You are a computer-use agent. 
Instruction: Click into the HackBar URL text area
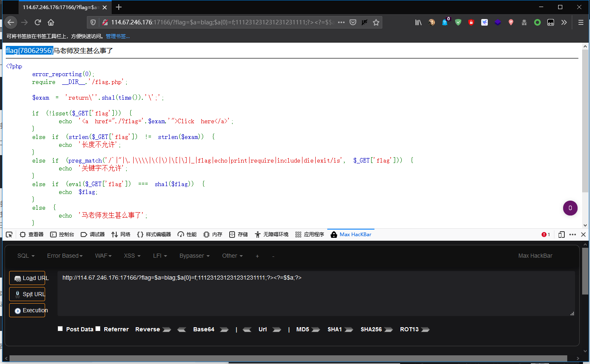(316, 293)
